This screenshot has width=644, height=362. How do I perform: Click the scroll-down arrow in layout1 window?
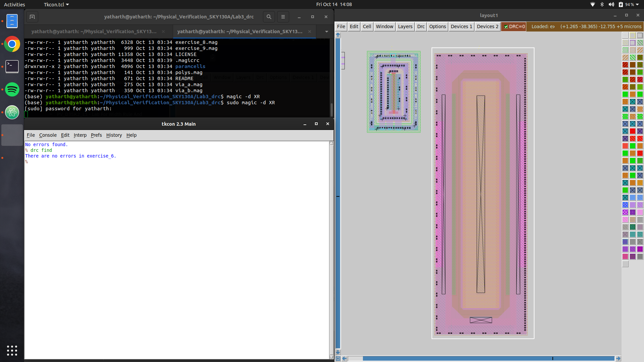[x=338, y=352]
